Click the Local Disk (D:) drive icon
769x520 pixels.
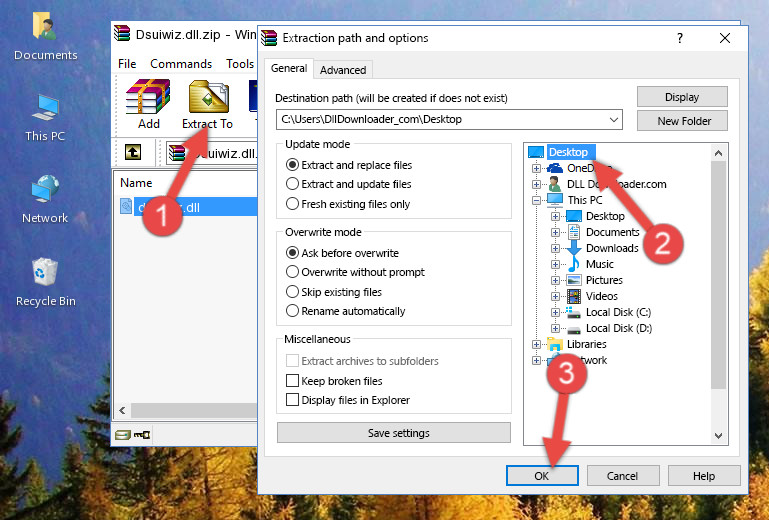tap(573, 329)
